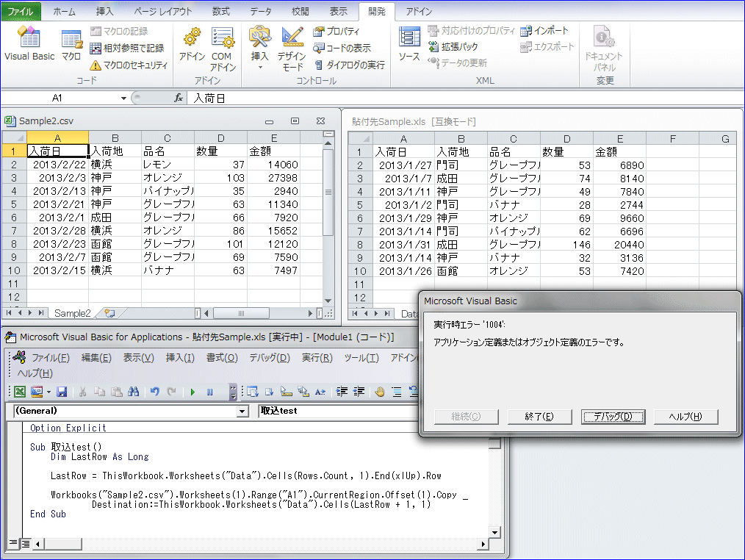The height and width of the screenshot is (560, 745).
Task: Click the 終了(E) button in error dialog
Action: pyautogui.click(x=539, y=417)
